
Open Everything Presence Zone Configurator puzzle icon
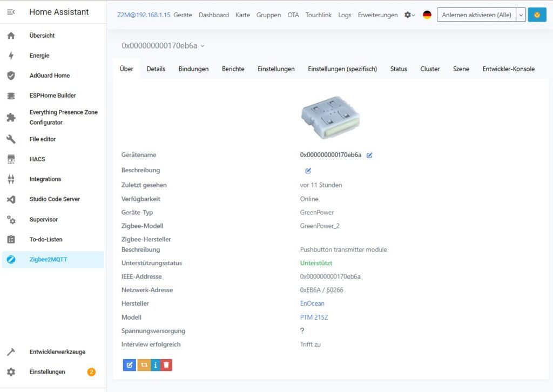point(11,117)
